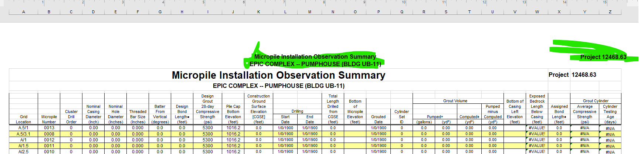
Task: Select the 'Exposed Bedrock Length Below Casing' heading
Action: pyautogui.click(x=537, y=109)
